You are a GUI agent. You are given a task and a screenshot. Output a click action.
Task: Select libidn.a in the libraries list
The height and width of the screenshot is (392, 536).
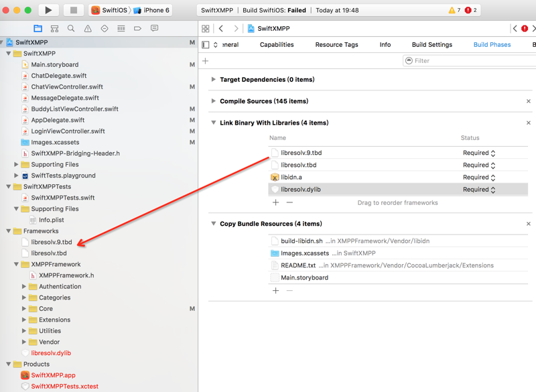[x=291, y=178]
